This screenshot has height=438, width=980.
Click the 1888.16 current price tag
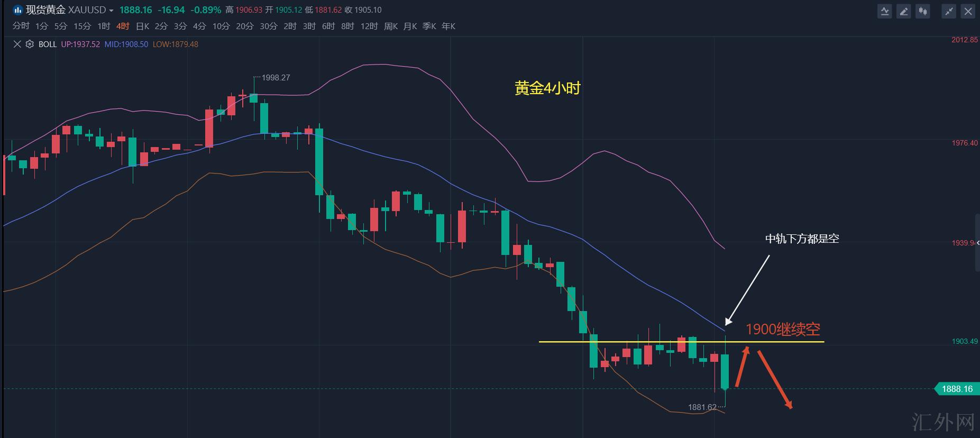[x=957, y=389]
